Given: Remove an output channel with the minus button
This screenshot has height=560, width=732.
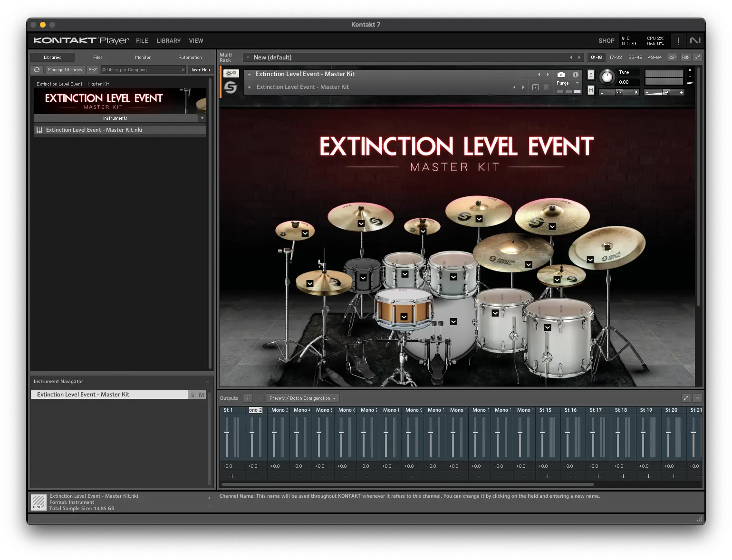Looking at the screenshot, I should tap(259, 398).
